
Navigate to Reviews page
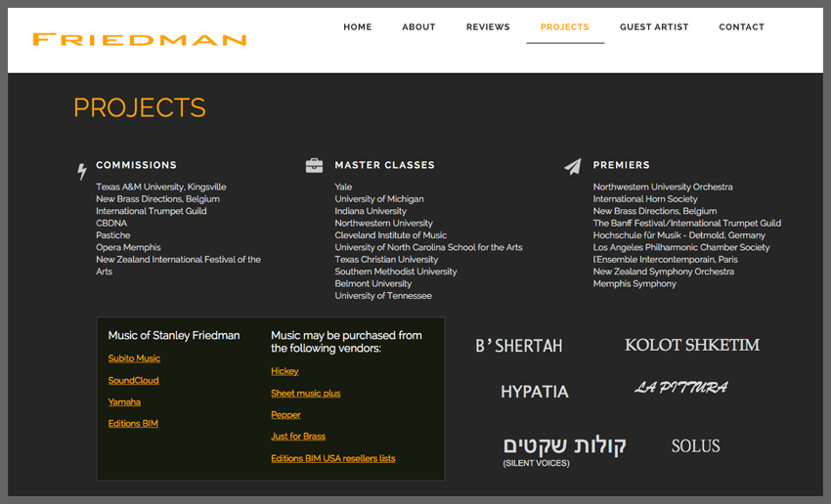pyautogui.click(x=488, y=27)
